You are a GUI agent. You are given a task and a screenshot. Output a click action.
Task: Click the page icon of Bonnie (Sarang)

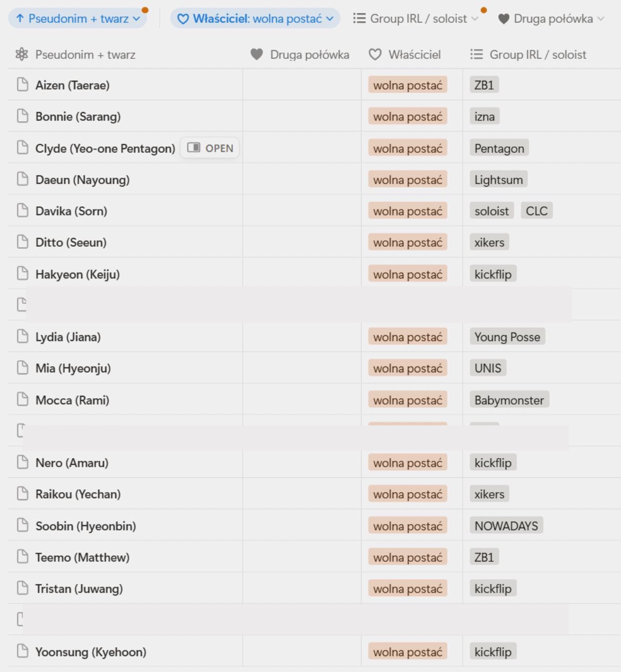click(x=22, y=116)
